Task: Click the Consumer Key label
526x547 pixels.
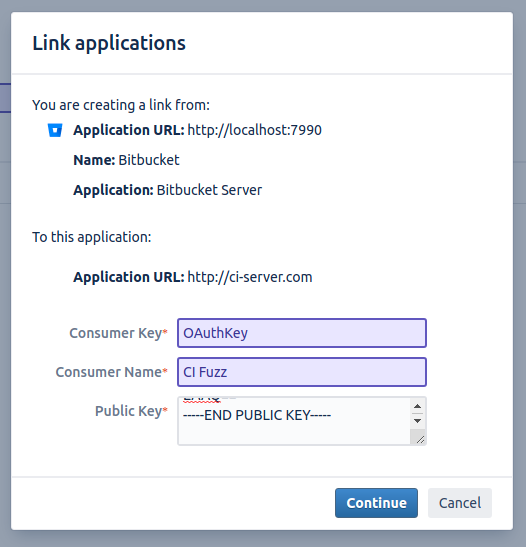Action: coord(119,333)
